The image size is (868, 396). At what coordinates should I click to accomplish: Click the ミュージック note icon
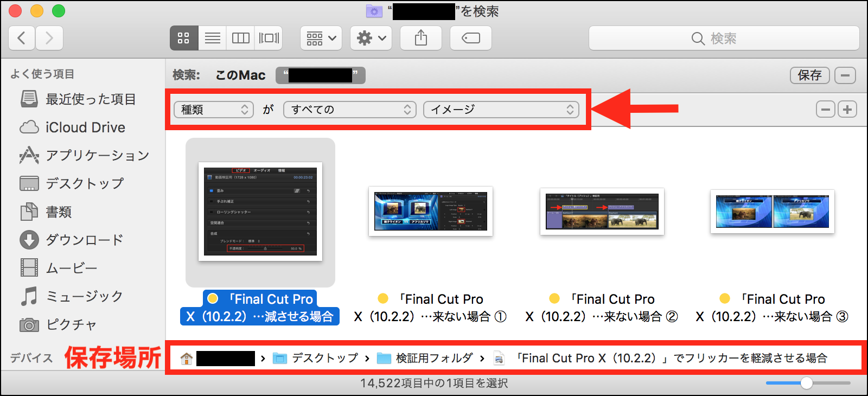click(29, 296)
